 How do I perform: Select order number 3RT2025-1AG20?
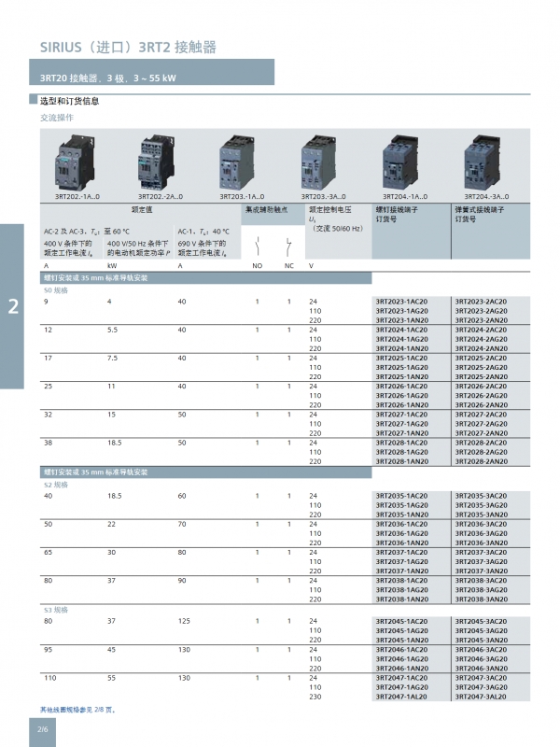[x=402, y=367]
